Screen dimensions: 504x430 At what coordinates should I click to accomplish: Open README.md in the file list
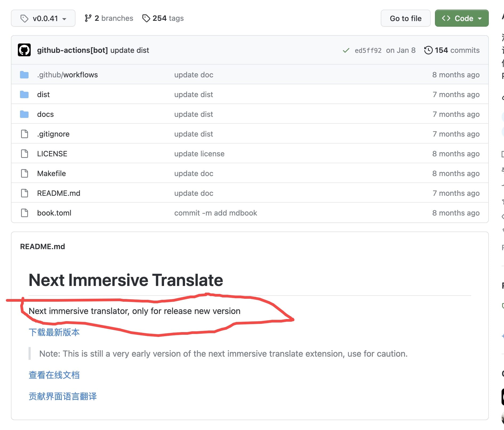[x=59, y=193]
